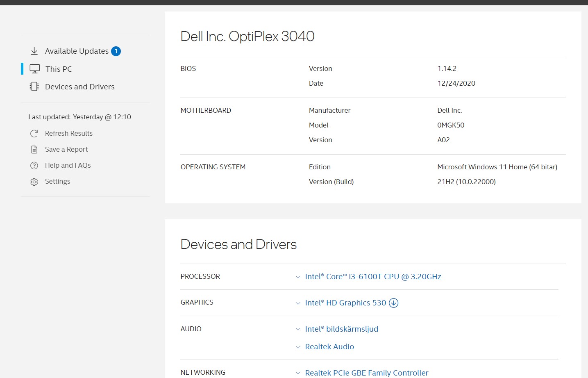Image resolution: width=588 pixels, height=378 pixels.
Task: Open Intel Core i3-6100T CPU details link
Action: coord(373,277)
